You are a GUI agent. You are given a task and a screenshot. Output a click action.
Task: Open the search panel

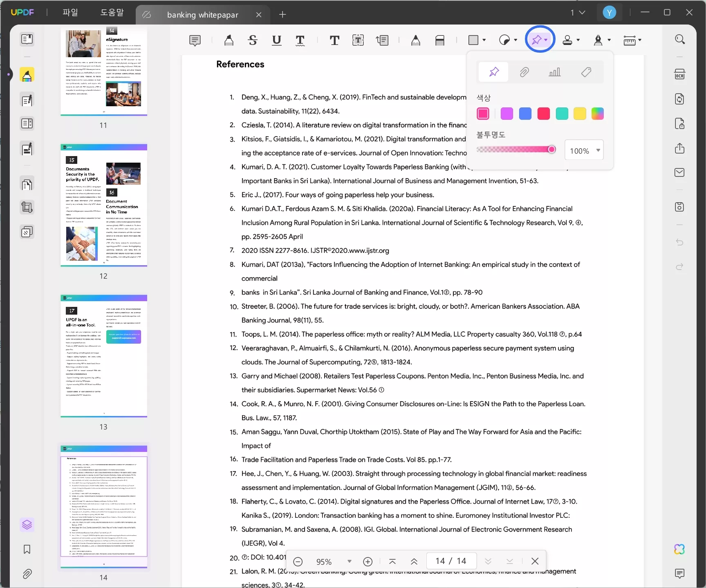click(679, 39)
